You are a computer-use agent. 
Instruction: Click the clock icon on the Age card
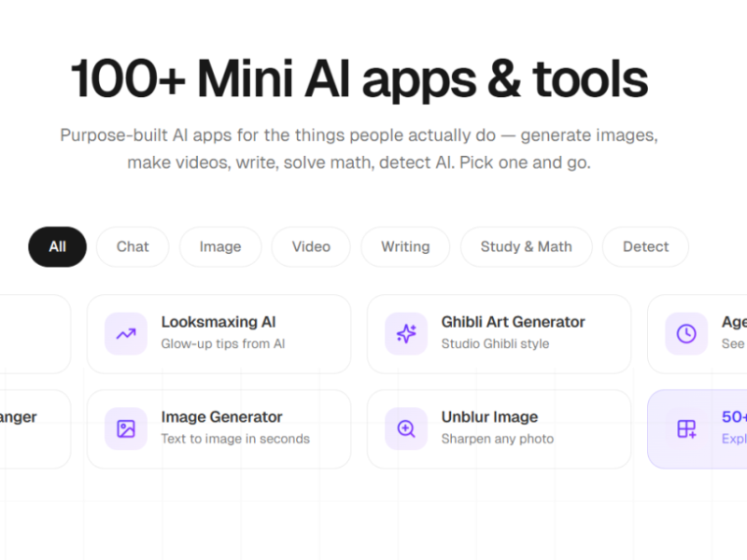tap(686, 334)
